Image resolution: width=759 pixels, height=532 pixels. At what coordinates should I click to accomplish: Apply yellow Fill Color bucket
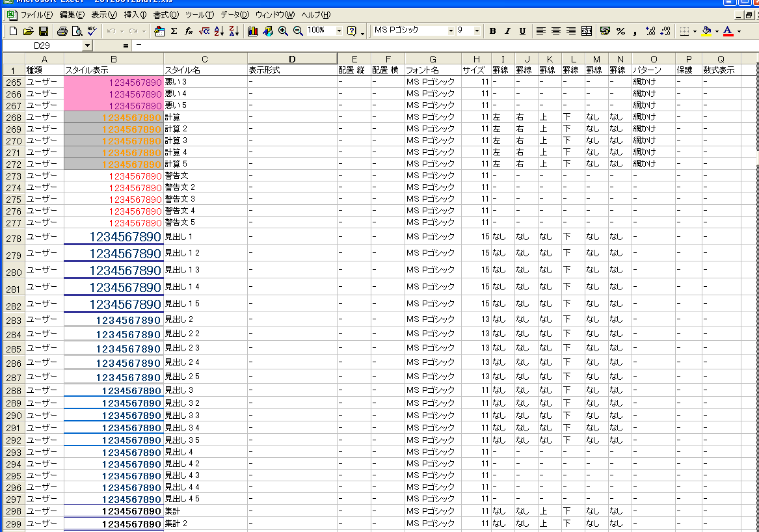pyautogui.click(x=707, y=31)
